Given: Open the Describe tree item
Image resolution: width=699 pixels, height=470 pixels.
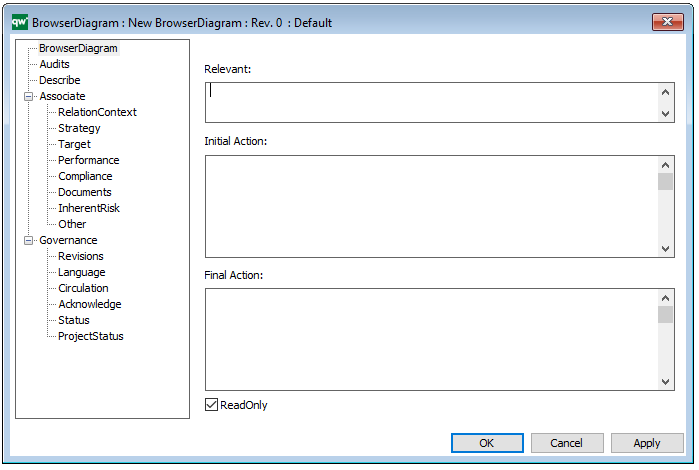Looking at the screenshot, I should 60,80.
